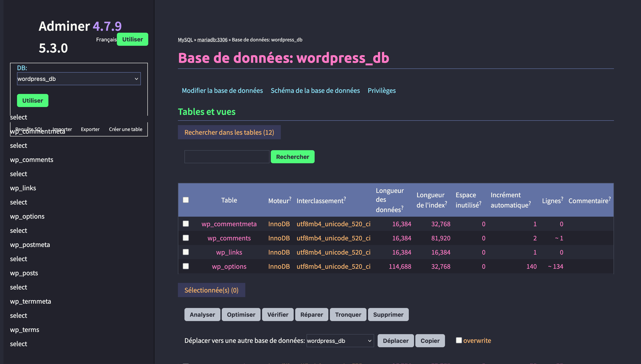Click select link above wp_termmeta in sidebar
Screen dimensions: 641x364
coord(19,287)
